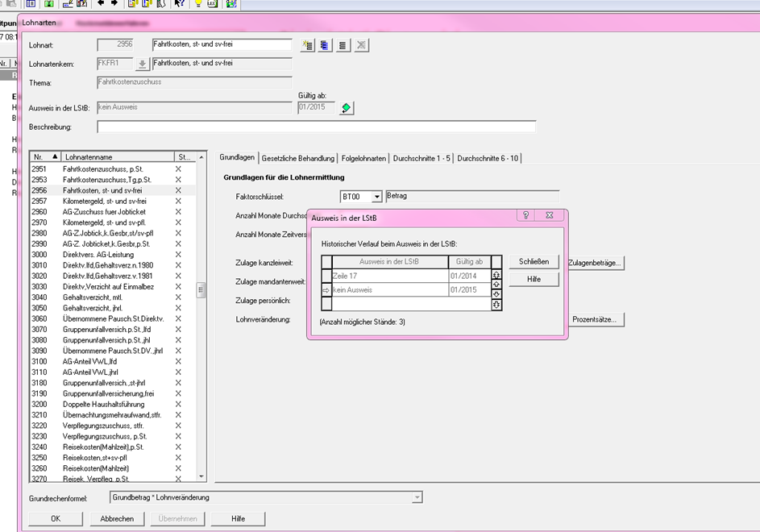Image resolution: width=760 pixels, height=532 pixels.
Task: Click the green history icon beside Gültig ab
Action: [346, 108]
